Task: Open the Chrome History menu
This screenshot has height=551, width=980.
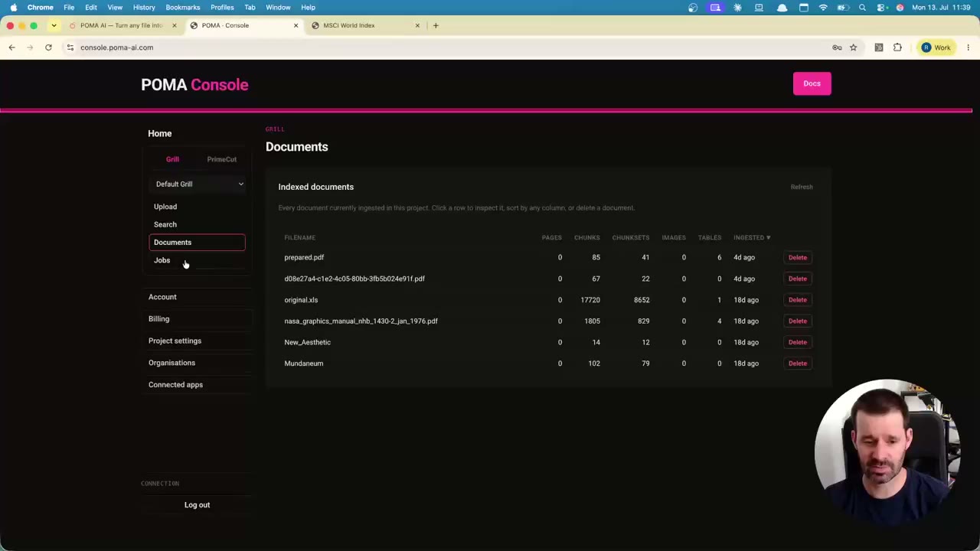Action: tap(144, 8)
